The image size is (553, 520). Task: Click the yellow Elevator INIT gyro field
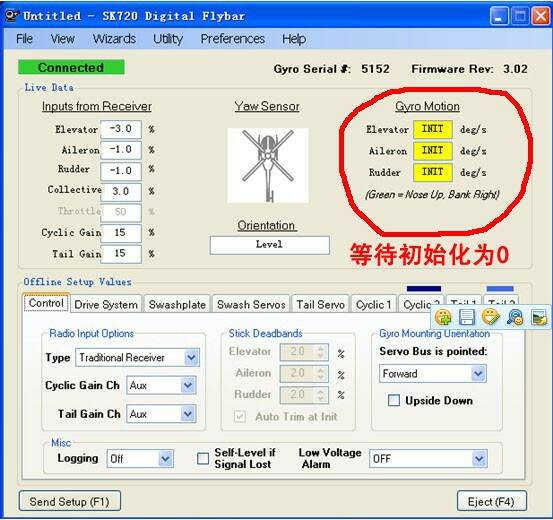point(433,129)
